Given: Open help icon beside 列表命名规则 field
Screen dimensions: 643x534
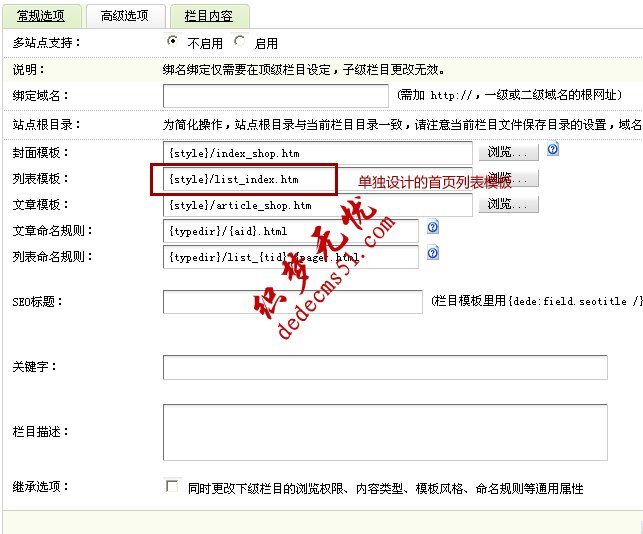Looking at the screenshot, I should pos(433,253).
